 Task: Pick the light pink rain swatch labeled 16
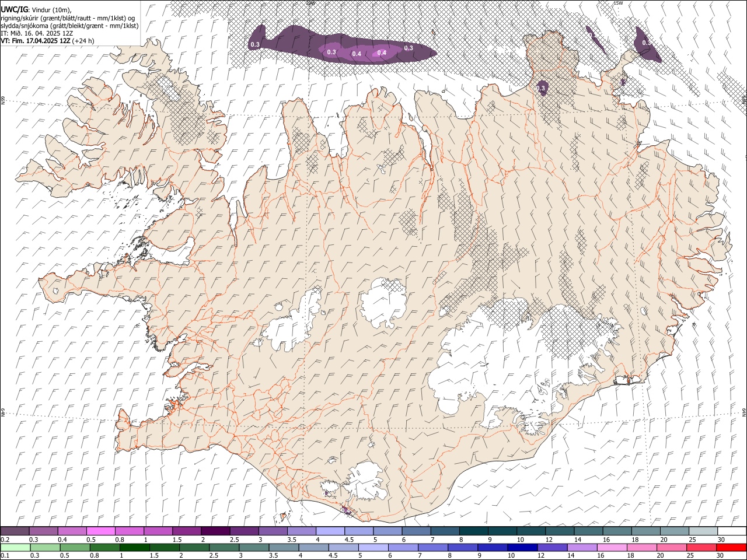[x=611, y=547]
